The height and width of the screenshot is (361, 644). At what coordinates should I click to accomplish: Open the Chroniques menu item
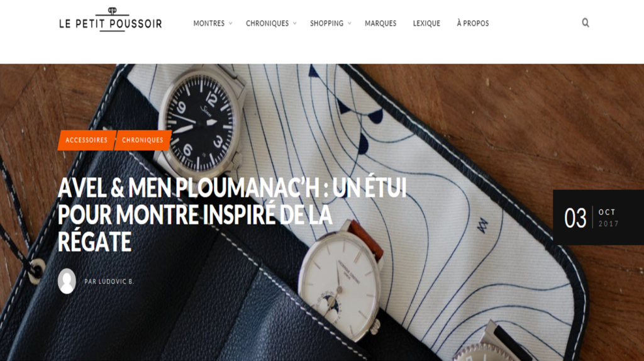[267, 23]
